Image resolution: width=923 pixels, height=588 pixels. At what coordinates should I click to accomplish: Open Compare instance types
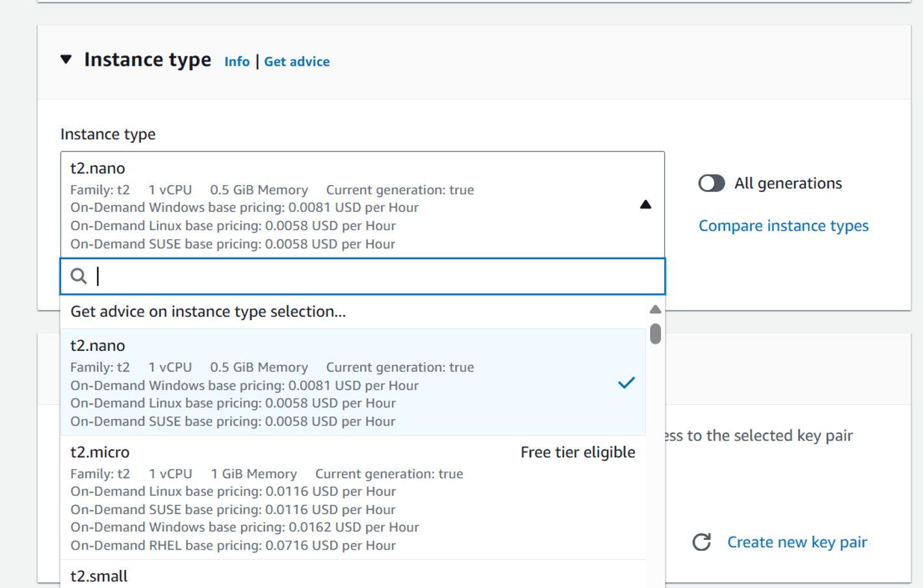point(783,225)
